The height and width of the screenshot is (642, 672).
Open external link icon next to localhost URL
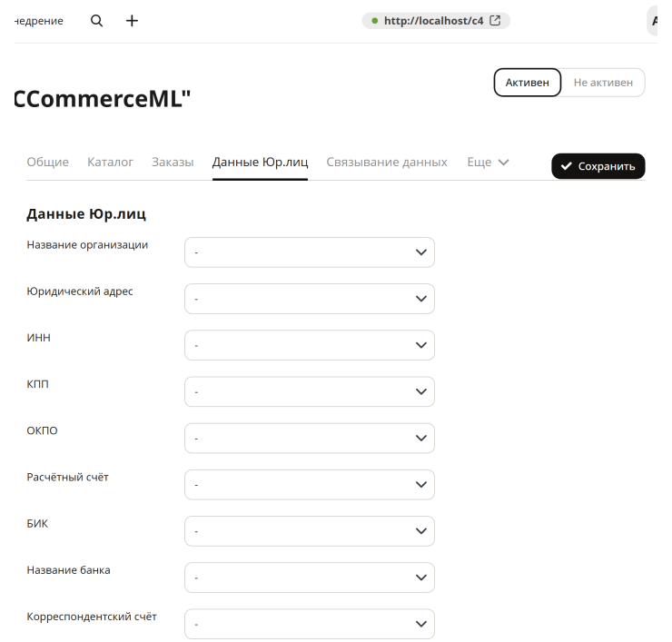coord(495,20)
